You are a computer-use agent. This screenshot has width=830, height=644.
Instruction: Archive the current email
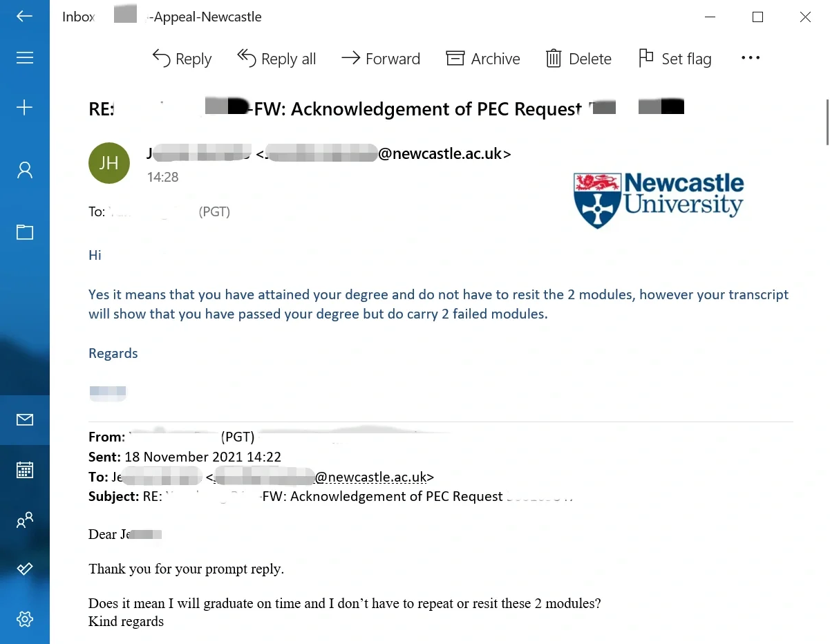click(x=483, y=59)
